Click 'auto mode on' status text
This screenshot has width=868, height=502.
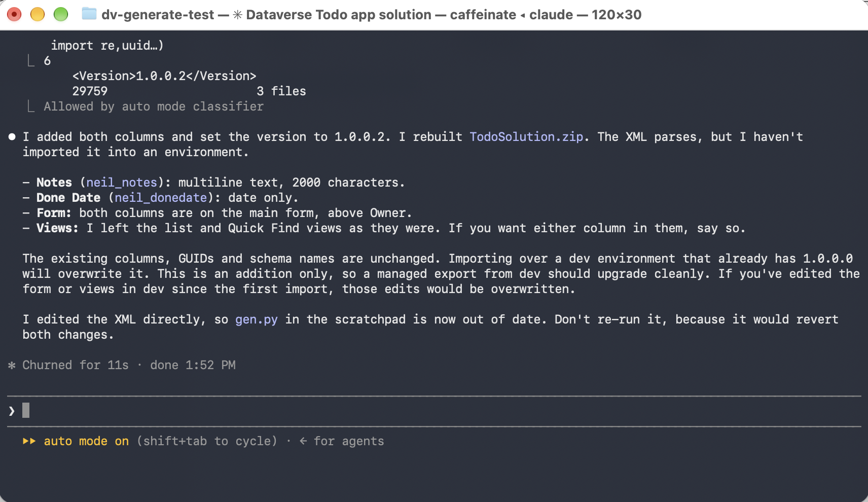(86, 441)
